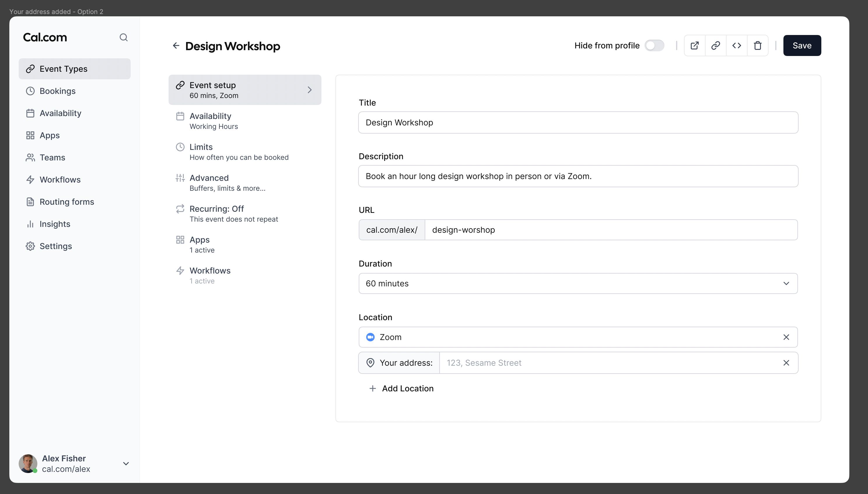This screenshot has width=868, height=494.
Task: Go back using the arrow beside Design Workshop
Action: (x=176, y=45)
